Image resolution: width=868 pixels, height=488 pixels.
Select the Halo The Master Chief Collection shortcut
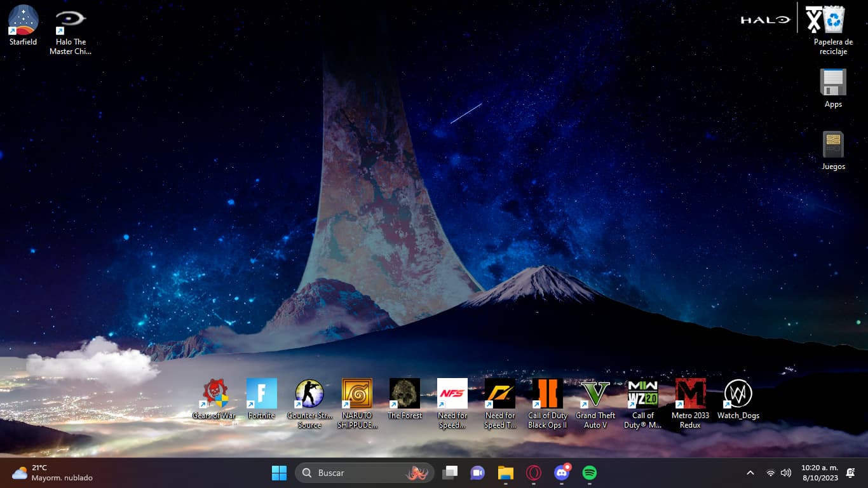click(x=71, y=29)
